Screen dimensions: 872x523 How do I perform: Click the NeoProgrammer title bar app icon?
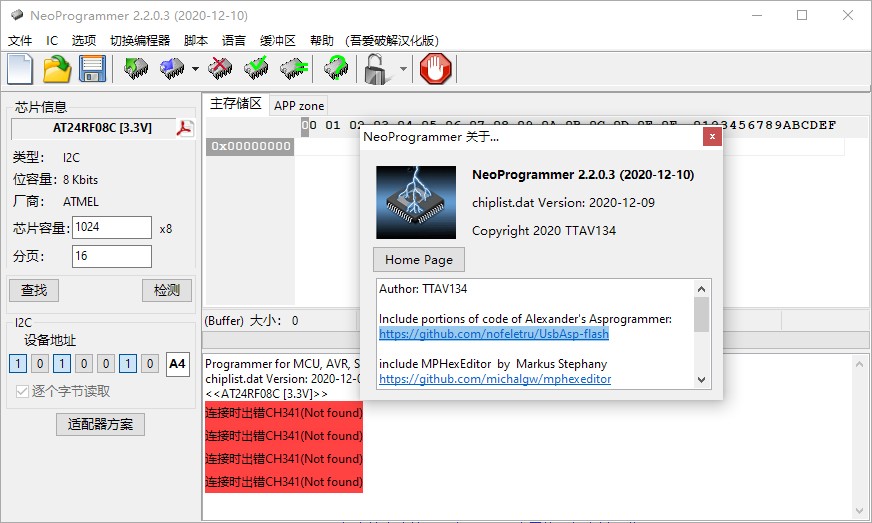click(x=17, y=15)
